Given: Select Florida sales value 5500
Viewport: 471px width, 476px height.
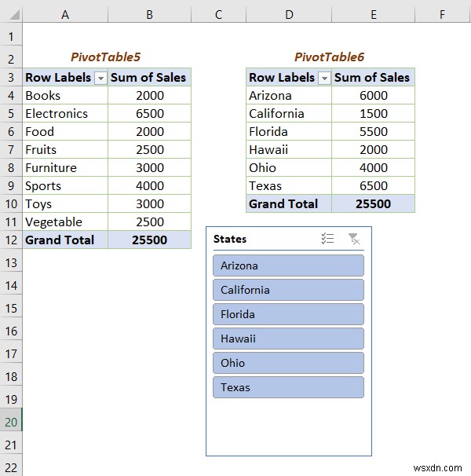Looking at the screenshot, I should click(x=374, y=131).
